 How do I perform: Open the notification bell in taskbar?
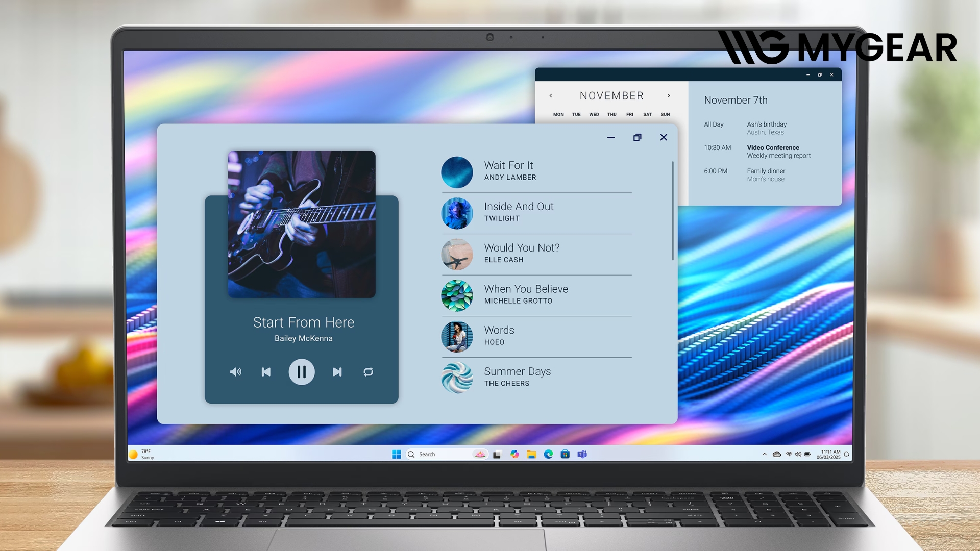(847, 454)
